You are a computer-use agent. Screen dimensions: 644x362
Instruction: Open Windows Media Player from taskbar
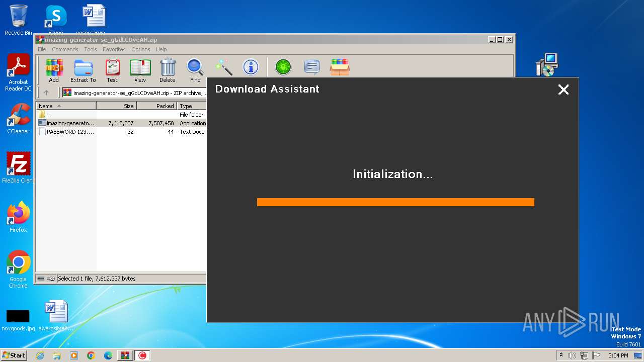(x=74, y=355)
